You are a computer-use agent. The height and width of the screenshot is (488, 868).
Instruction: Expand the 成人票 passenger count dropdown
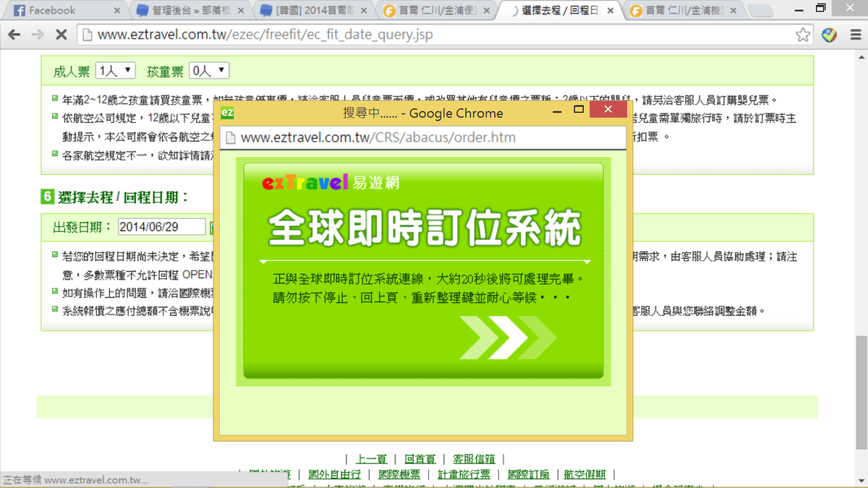coord(115,70)
